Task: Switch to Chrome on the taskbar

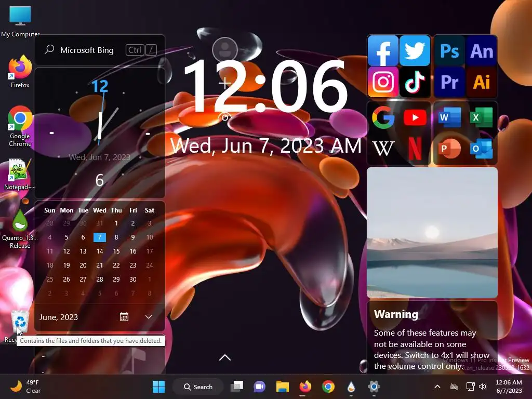Action: point(328,387)
